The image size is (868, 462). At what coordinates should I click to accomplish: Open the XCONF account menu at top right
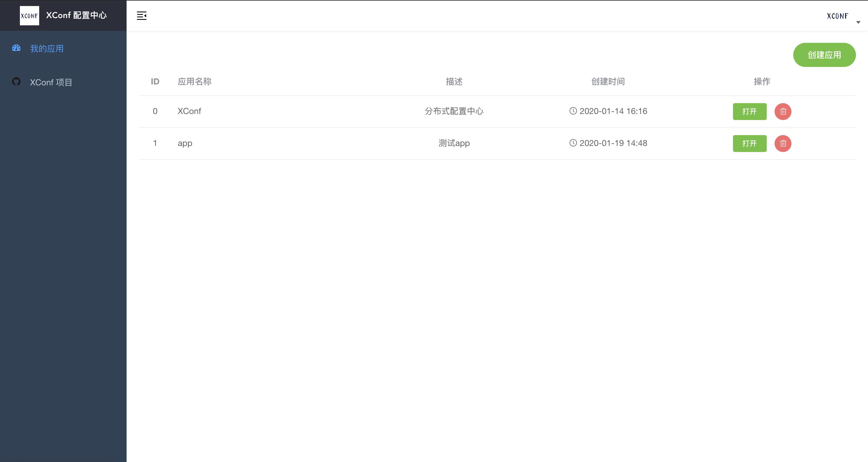tap(837, 16)
